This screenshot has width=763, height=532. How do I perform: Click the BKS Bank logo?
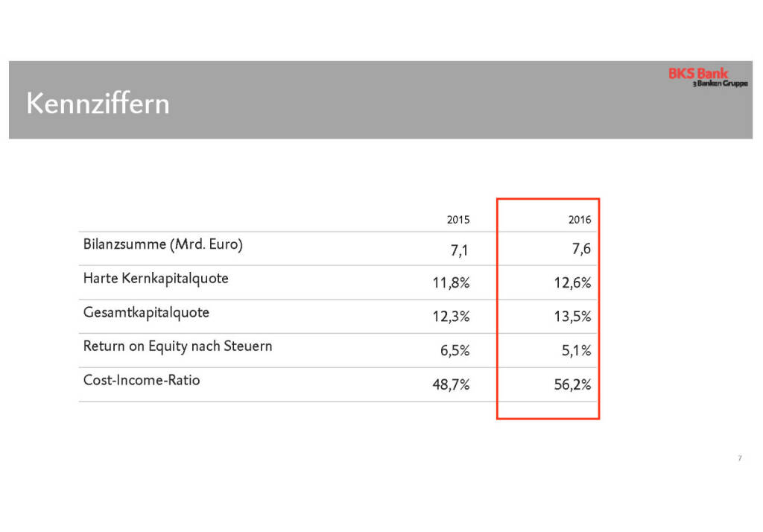(698, 73)
